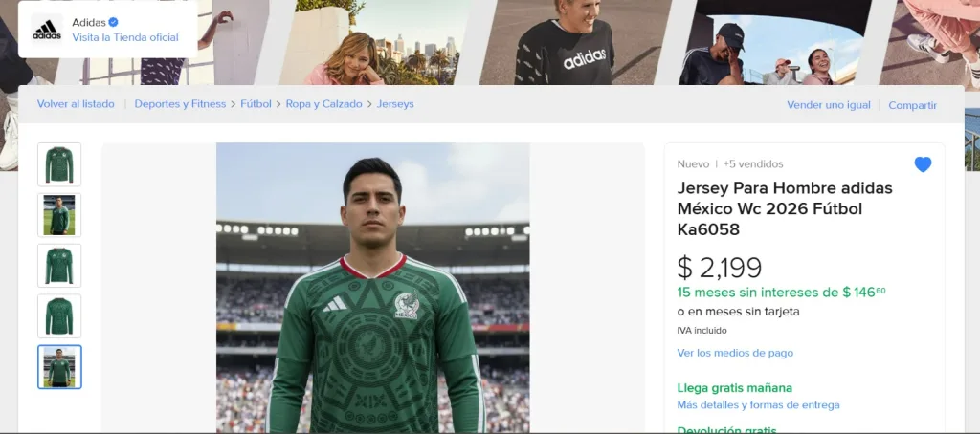Select the first jersey thumbnail
Screen dimensions: 980x434
tap(59, 164)
